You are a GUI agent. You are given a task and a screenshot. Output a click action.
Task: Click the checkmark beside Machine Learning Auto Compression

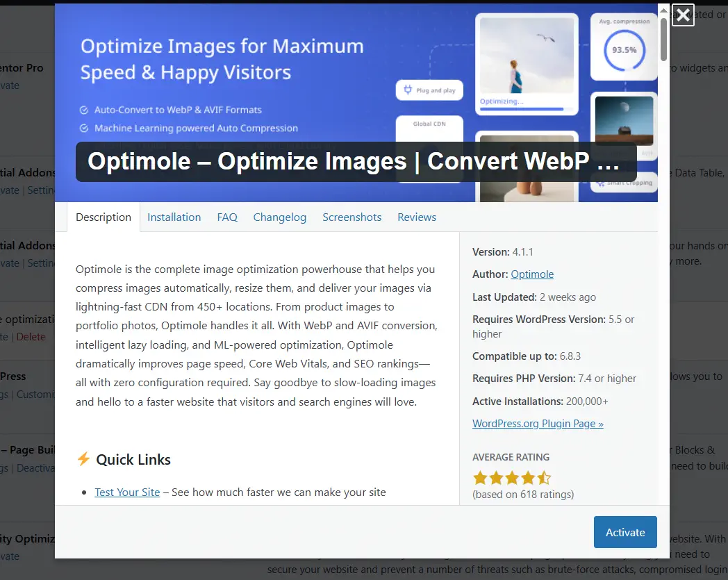point(84,129)
